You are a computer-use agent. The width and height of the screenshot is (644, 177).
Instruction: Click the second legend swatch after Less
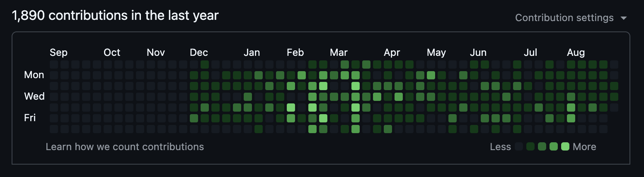[x=530, y=146]
